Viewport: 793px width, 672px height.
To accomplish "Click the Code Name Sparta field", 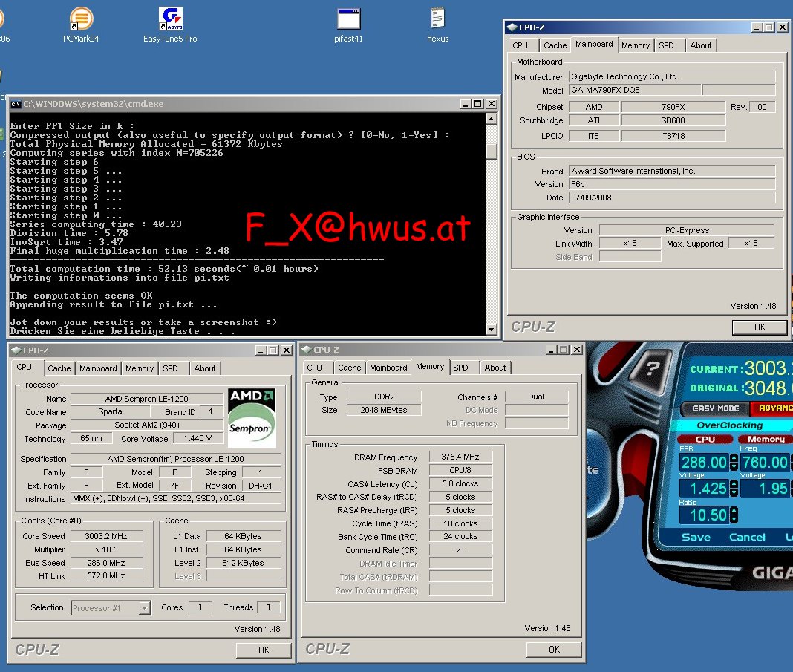I will point(110,411).
